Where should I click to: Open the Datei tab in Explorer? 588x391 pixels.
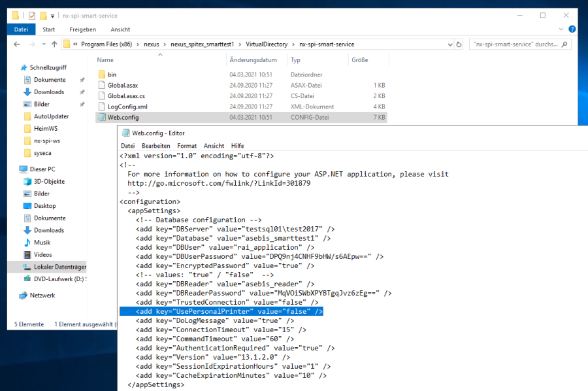tap(21, 29)
